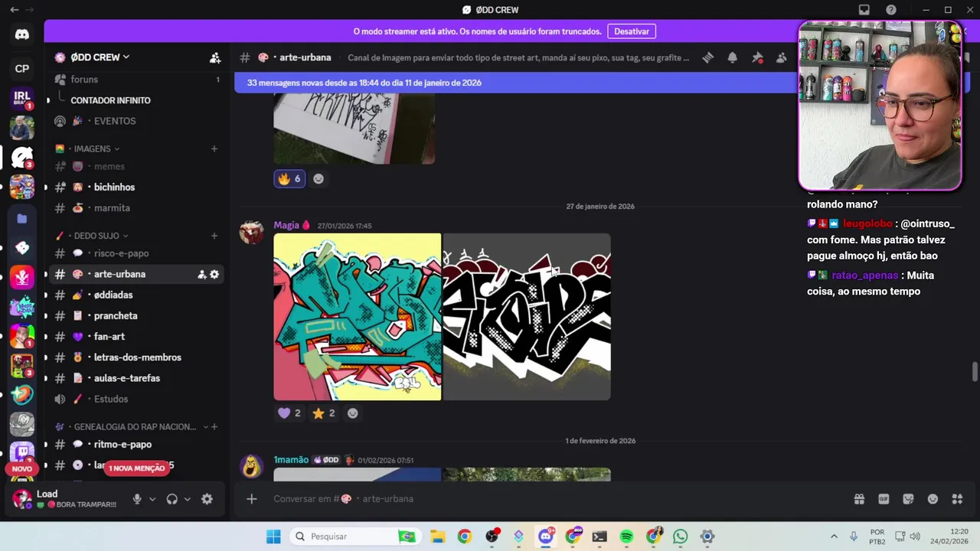This screenshot has height=551, width=980.
Task: Open Magia's black and white graffiti image
Action: click(527, 317)
